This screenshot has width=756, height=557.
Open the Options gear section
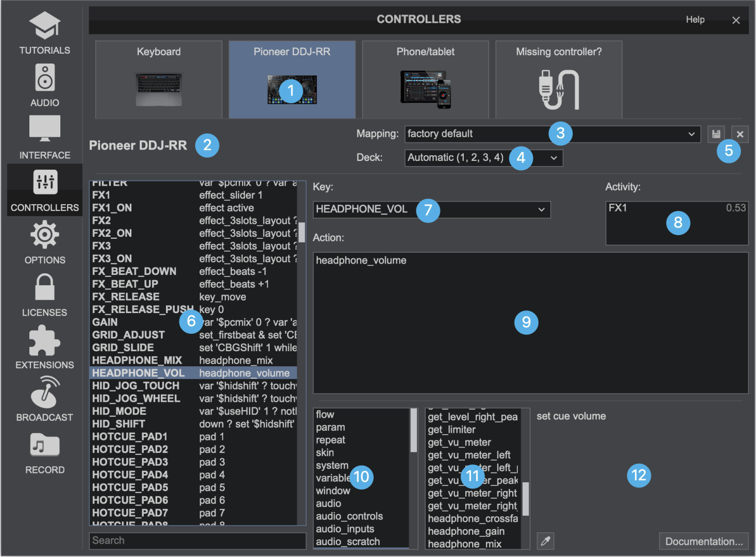pos(45,242)
